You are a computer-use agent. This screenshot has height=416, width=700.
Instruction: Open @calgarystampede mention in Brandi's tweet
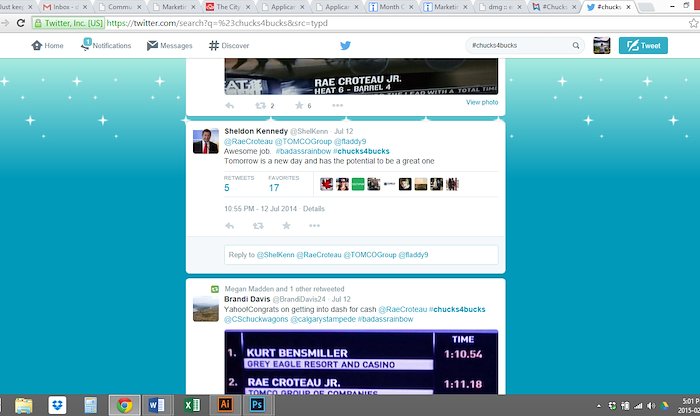[323, 319]
